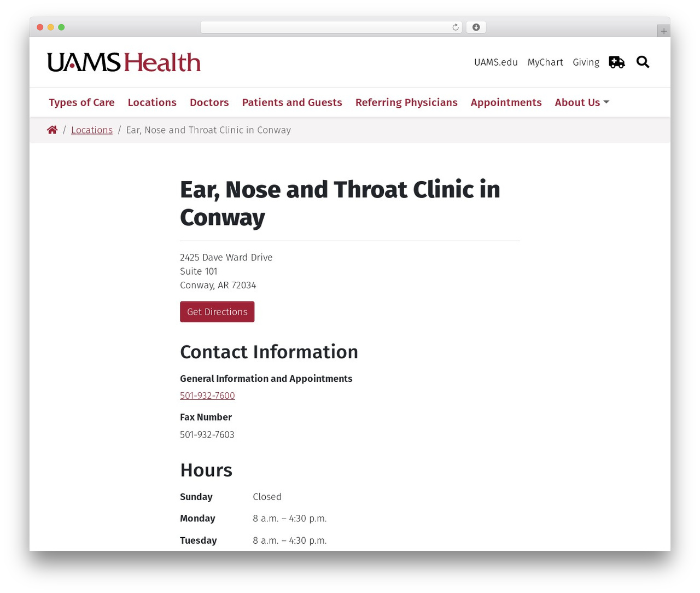Click the Hours section heading
The width and height of the screenshot is (700, 593).
[206, 470]
